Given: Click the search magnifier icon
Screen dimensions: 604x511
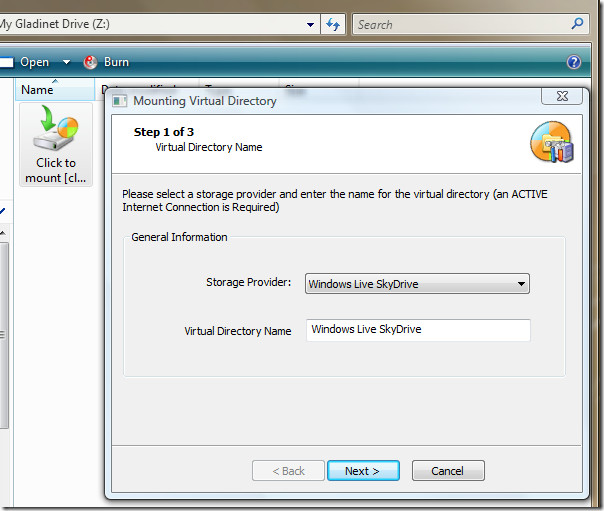Looking at the screenshot, I should pos(577,24).
